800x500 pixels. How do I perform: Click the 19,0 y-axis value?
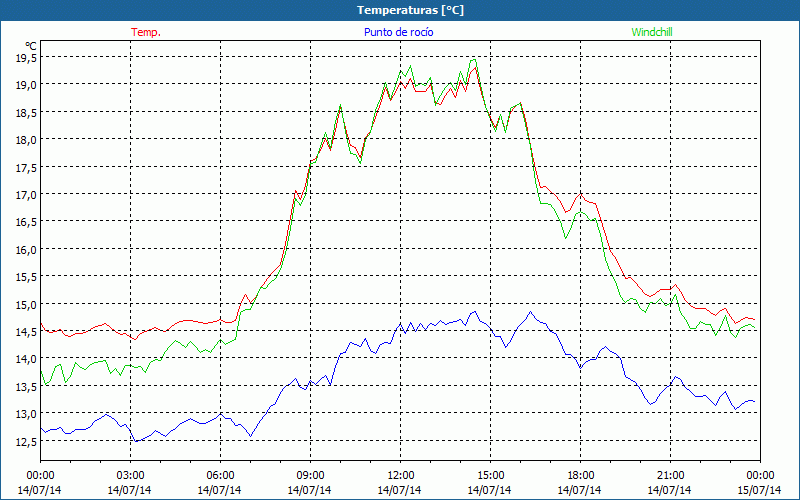26,85
